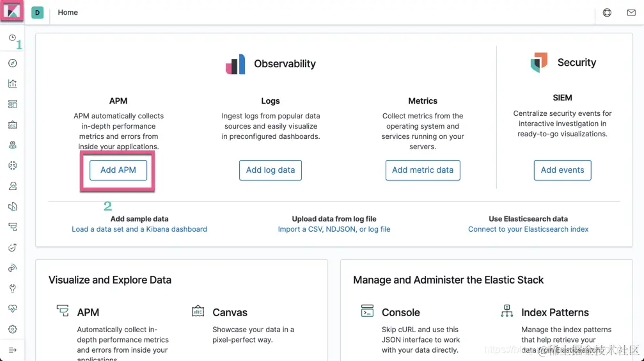Click Console icon in Manage card

click(x=367, y=310)
